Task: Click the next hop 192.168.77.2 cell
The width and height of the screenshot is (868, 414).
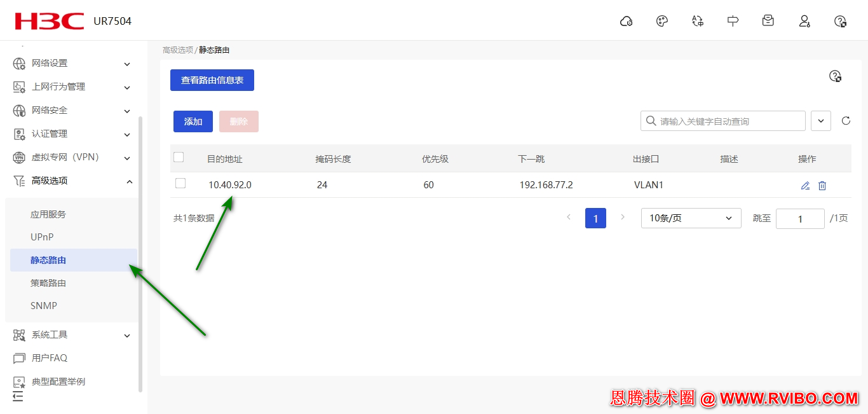Action: [x=546, y=185]
